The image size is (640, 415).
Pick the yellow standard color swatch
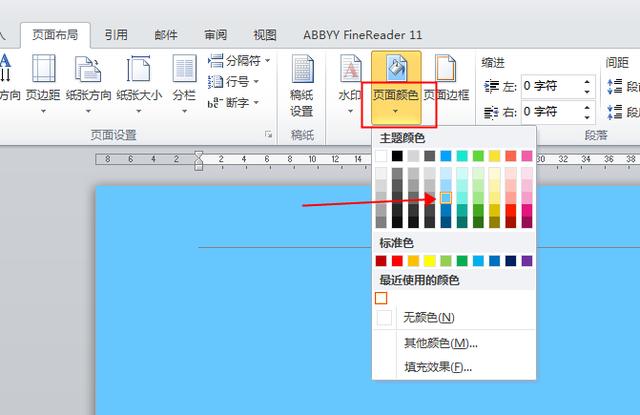coord(429,261)
